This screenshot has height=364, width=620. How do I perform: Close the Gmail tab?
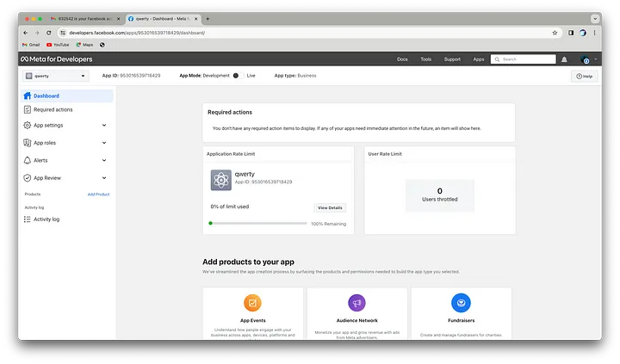click(118, 19)
